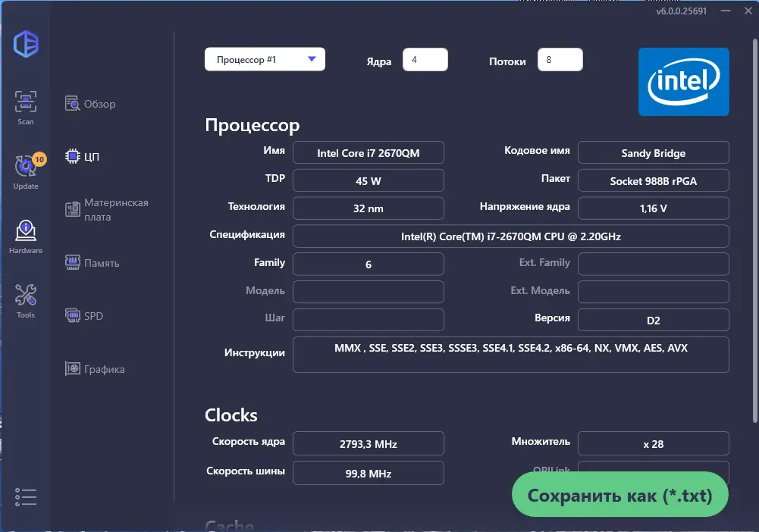Click the SPD module icon
The height and width of the screenshot is (532, 759).
[73, 316]
